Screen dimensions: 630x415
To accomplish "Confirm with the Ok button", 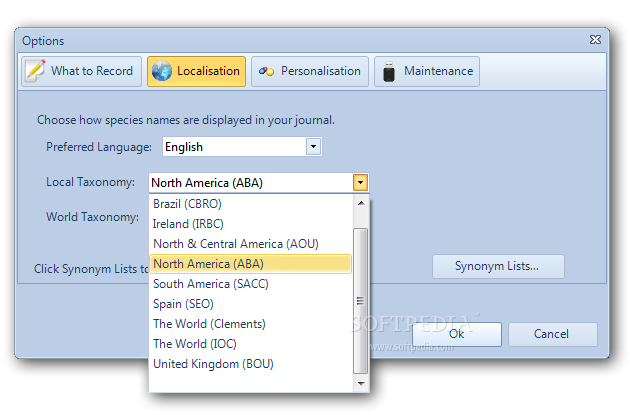I will (457, 334).
